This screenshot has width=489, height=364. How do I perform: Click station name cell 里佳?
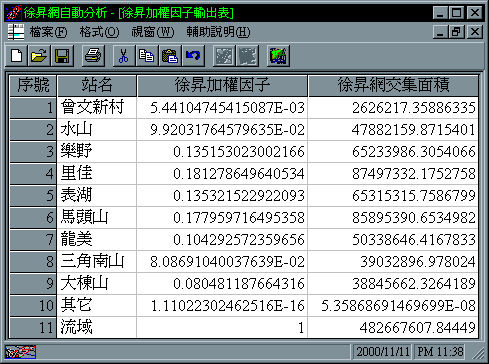[x=97, y=174]
